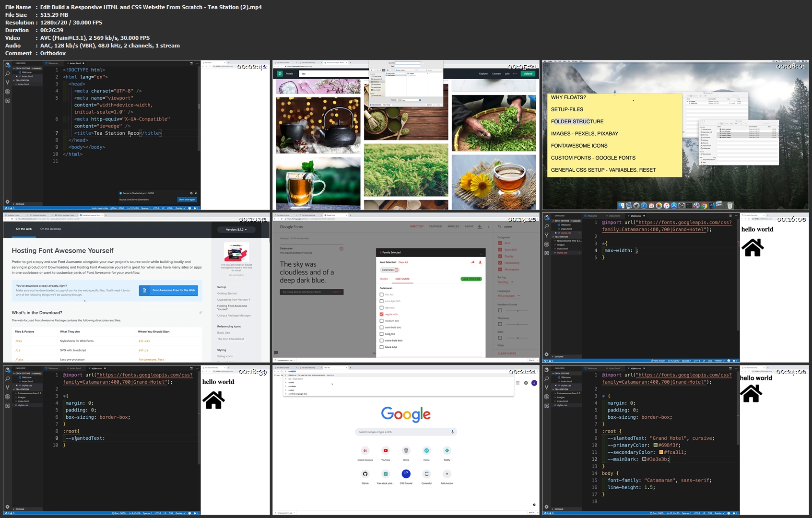The image size is (812, 518).
Task: Dismiss the tip with GOT IT
Action: point(336,292)
